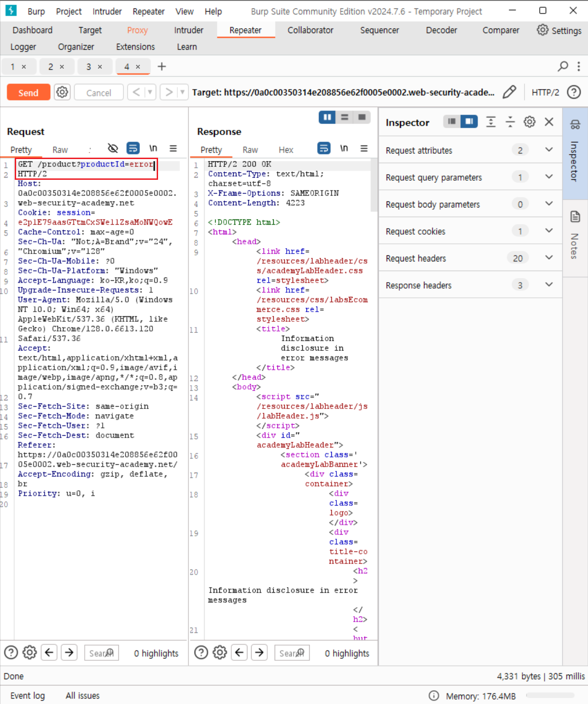This screenshot has width=588, height=704.
Task: Open Request search settings gear
Action: (x=30, y=652)
